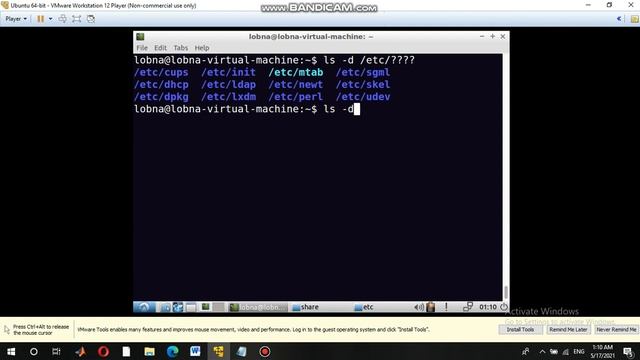
Task: Open Lubuntu volume control speaker icon
Action: point(418,307)
